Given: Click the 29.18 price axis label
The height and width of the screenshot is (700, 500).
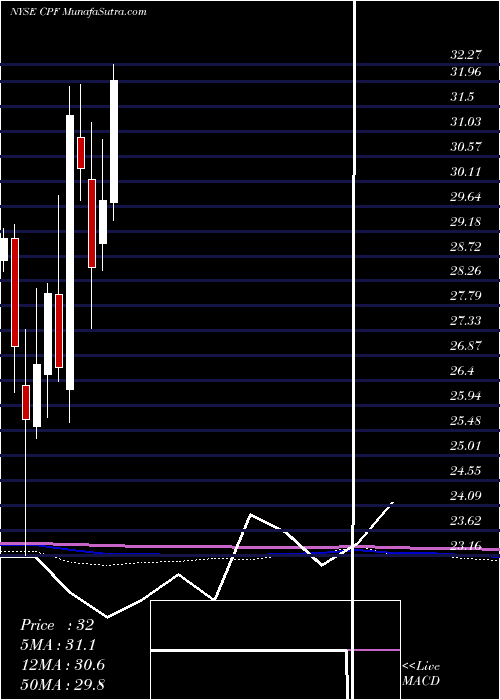Looking at the screenshot, I should click(466, 221).
